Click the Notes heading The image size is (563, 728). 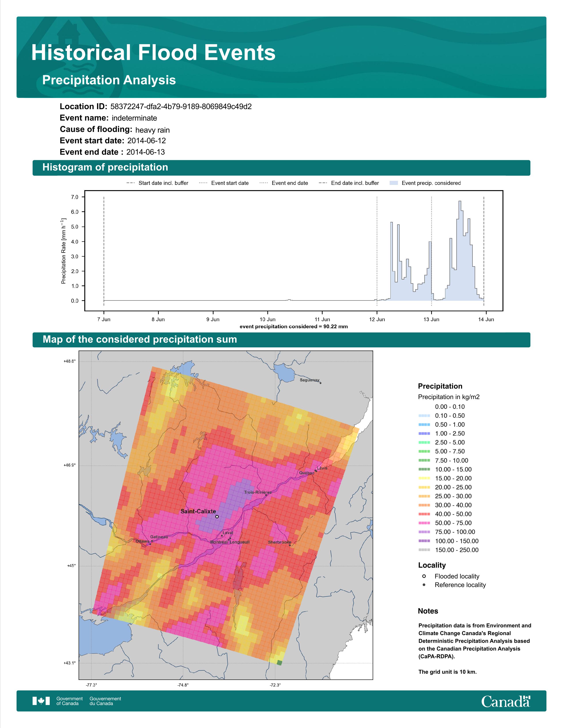point(428,611)
